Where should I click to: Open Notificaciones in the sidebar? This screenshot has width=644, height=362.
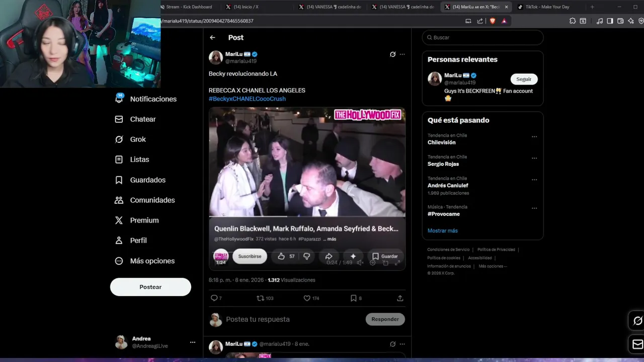(x=146, y=99)
